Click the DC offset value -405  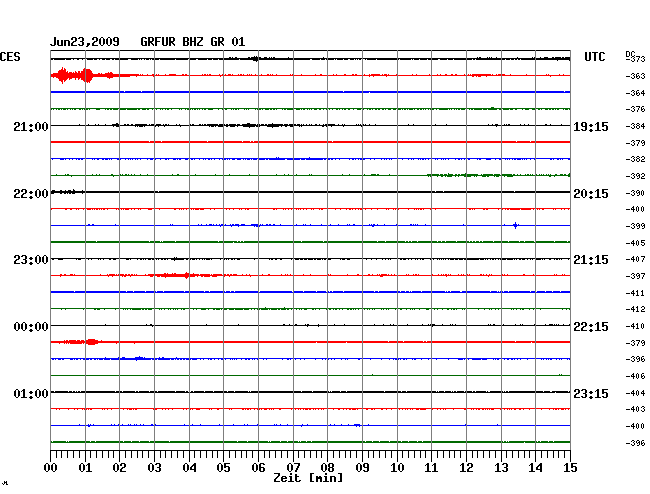pyautogui.click(x=635, y=243)
